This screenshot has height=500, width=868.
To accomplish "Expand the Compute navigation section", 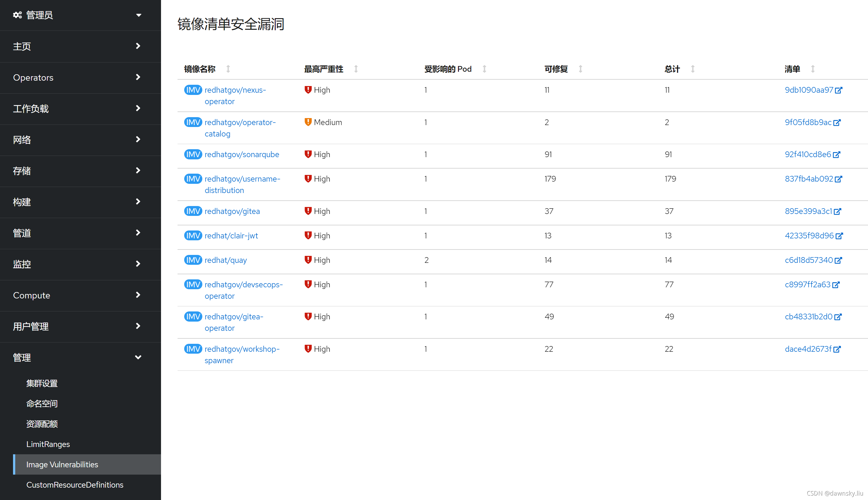I will (x=80, y=295).
